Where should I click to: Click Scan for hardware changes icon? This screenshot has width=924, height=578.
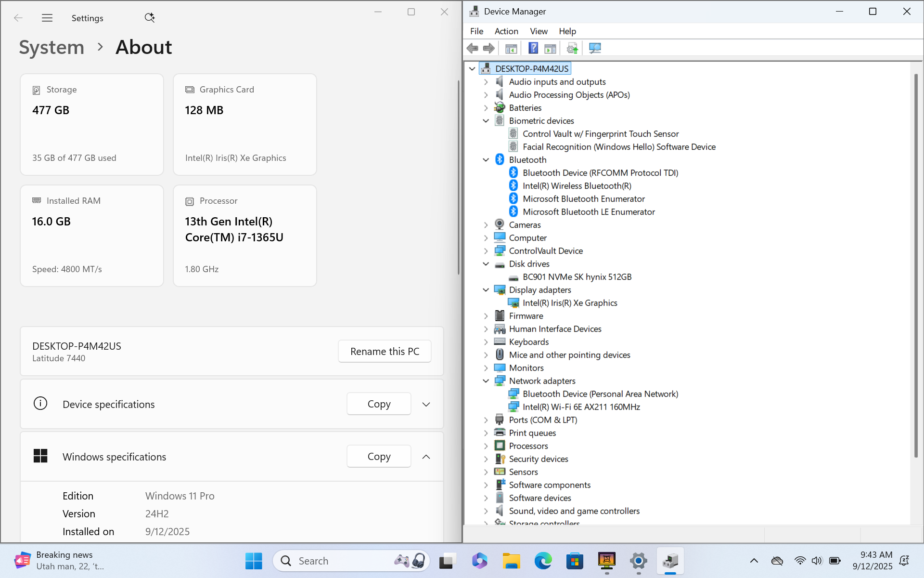[595, 48]
